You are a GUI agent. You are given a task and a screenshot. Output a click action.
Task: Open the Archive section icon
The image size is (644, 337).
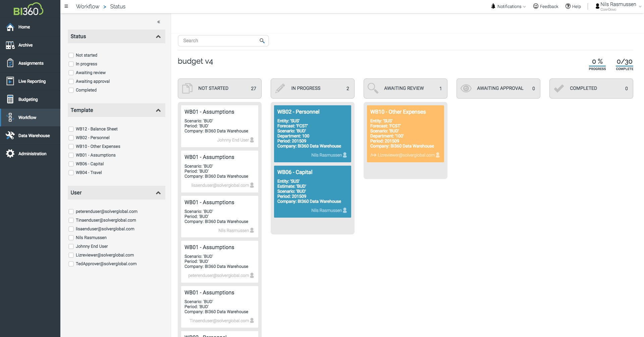tap(10, 45)
